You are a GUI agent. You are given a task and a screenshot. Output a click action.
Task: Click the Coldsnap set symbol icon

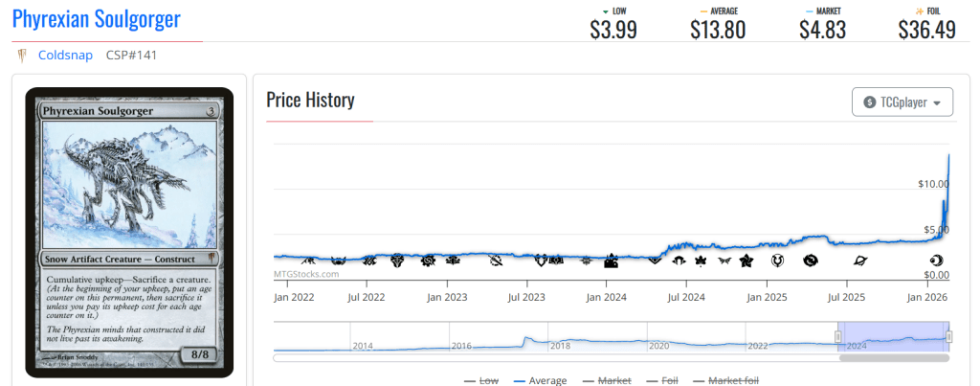pyautogui.click(x=21, y=56)
